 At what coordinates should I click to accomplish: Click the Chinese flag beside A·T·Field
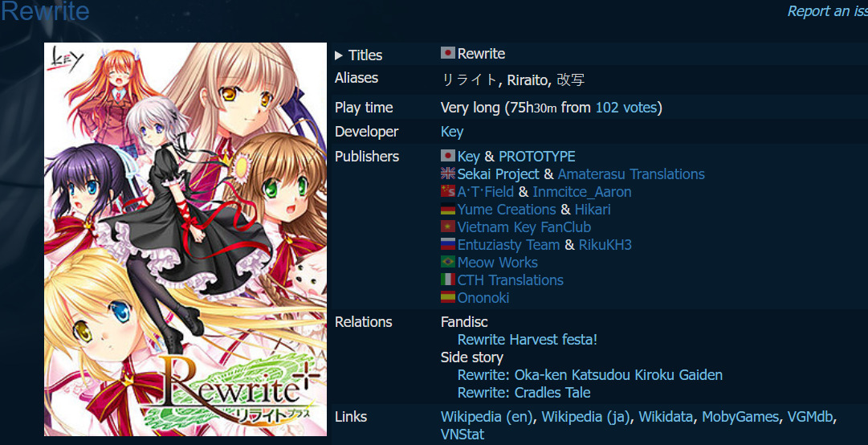[x=448, y=191]
